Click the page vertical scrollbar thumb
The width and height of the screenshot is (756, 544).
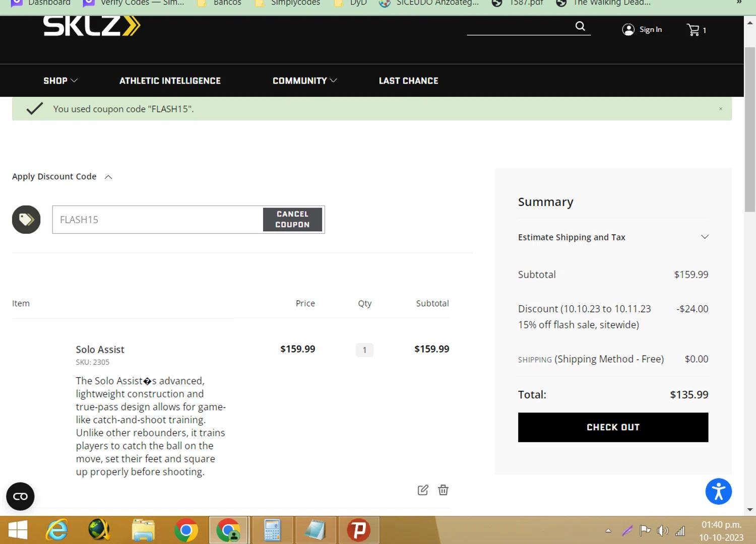pyautogui.click(x=750, y=129)
